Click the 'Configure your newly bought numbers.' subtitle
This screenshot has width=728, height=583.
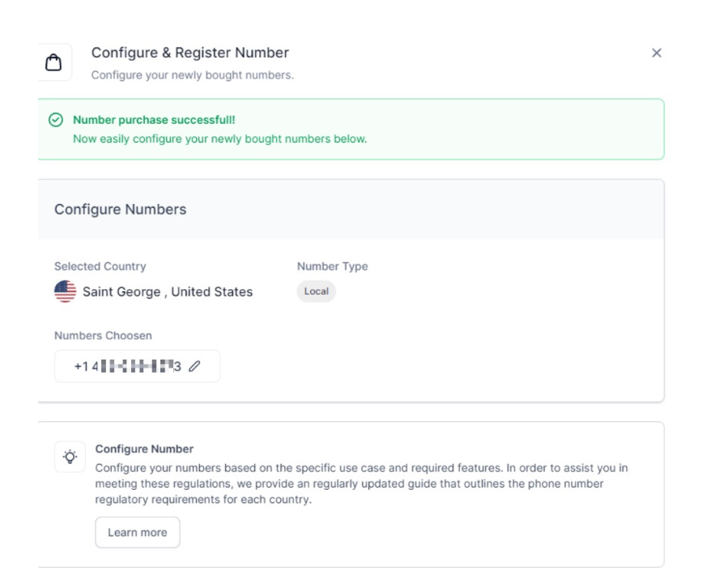click(192, 76)
